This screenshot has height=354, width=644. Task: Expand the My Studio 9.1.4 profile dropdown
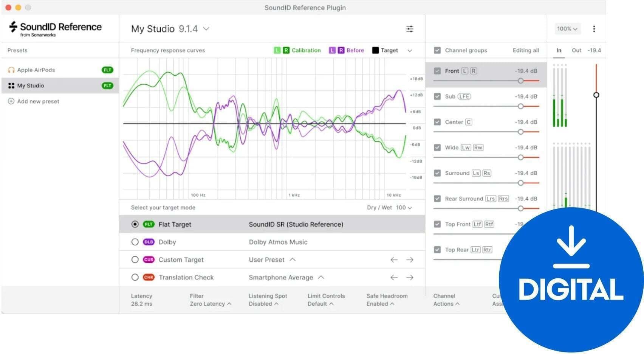tap(206, 29)
